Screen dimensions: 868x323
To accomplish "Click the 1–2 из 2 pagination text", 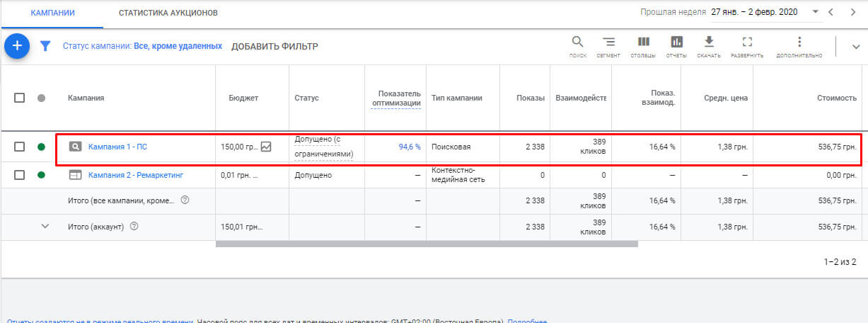I will pos(840,261).
